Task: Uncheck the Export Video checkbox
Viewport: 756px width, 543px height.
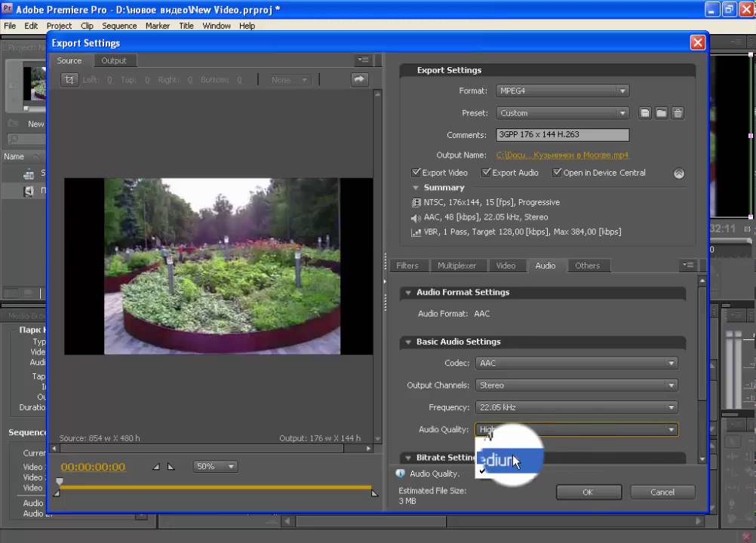Action: (416, 173)
